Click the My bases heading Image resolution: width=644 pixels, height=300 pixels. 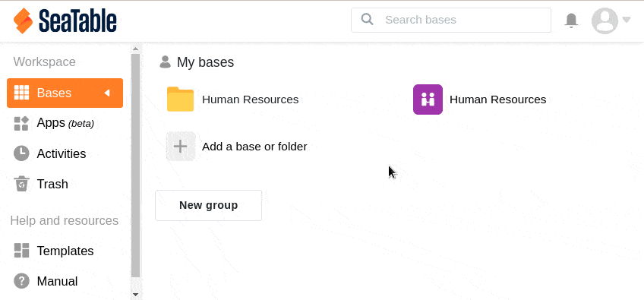[x=205, y=62]
